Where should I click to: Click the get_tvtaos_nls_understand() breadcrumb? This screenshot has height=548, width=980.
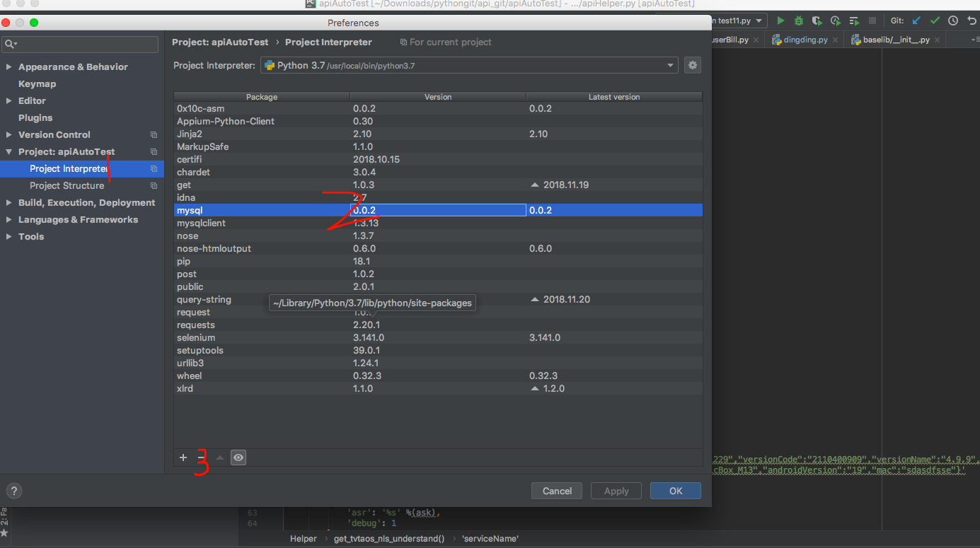tap(389, 539)
